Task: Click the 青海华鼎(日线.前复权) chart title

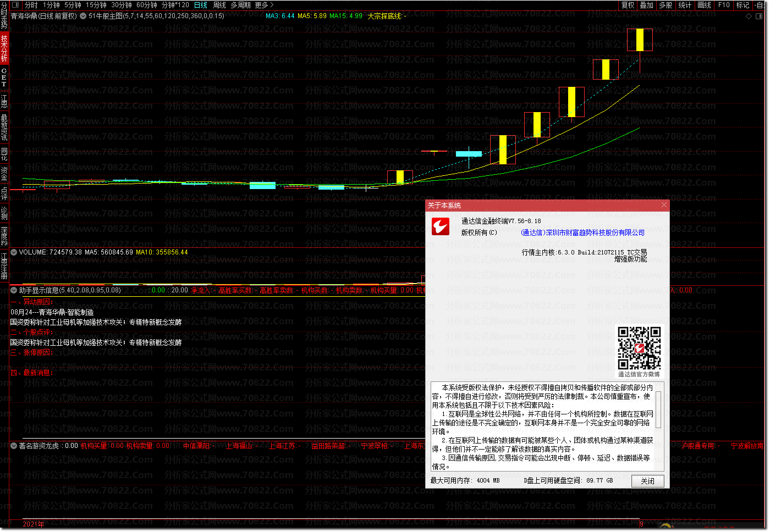Action: point(44,16)
